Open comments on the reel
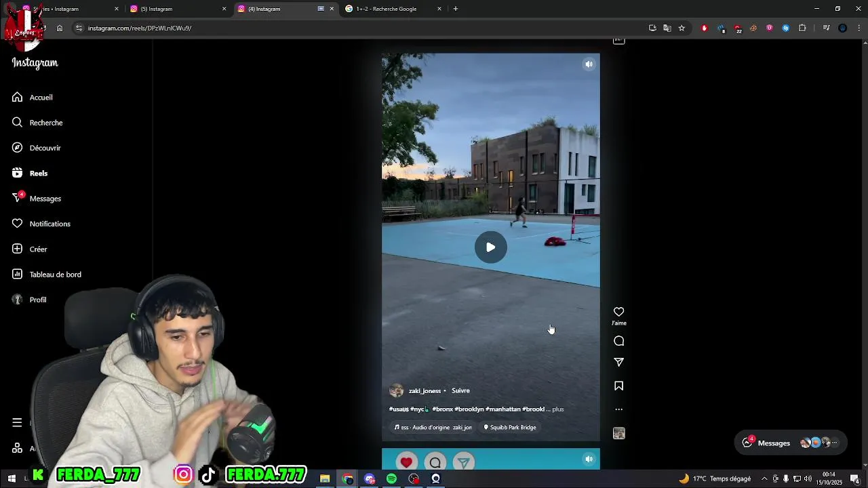The height and width of the screenshot is (488, 868). pyautogui.click(x=618, y=341)
